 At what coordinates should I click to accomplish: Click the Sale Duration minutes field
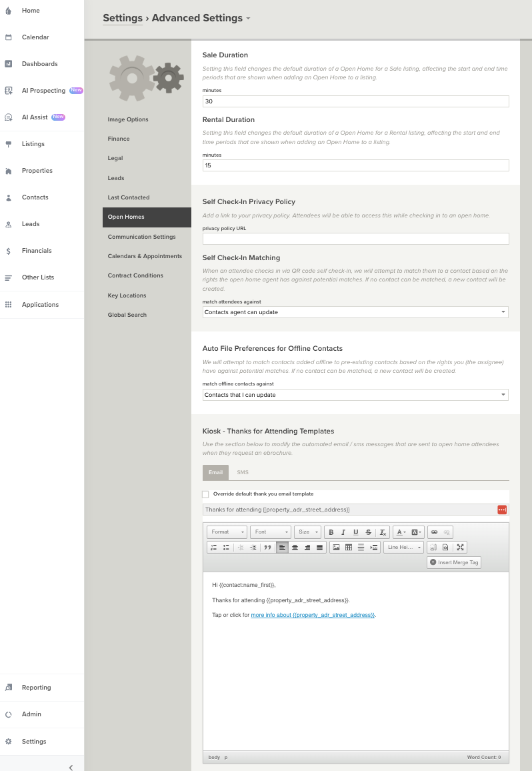click(355, 101)
